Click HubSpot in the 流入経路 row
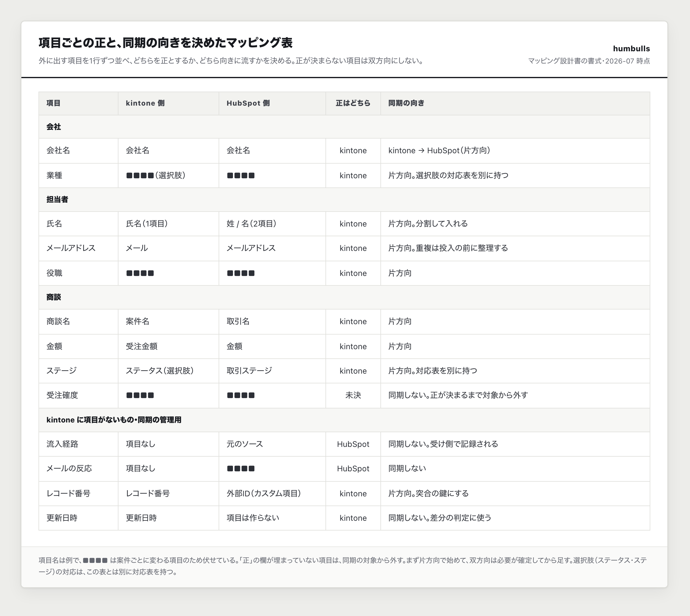 [x=353, y=444]
